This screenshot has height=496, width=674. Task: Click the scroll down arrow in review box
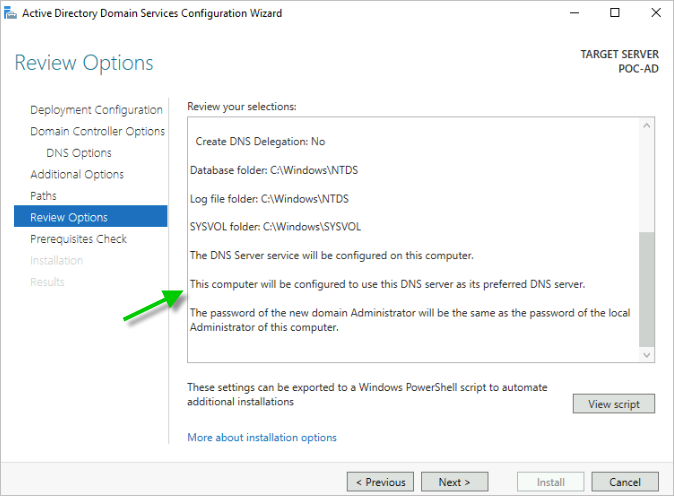(x=646, y=355)
